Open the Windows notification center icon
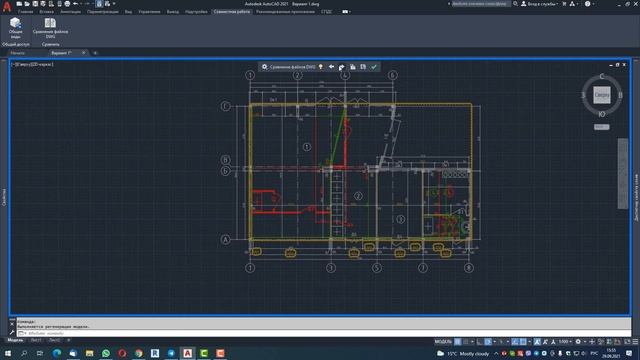 629,353
